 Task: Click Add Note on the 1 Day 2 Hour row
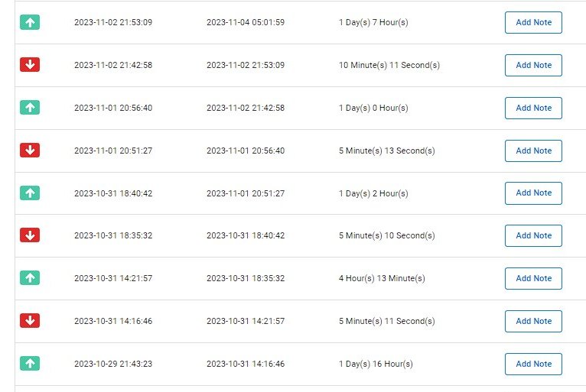533,193
